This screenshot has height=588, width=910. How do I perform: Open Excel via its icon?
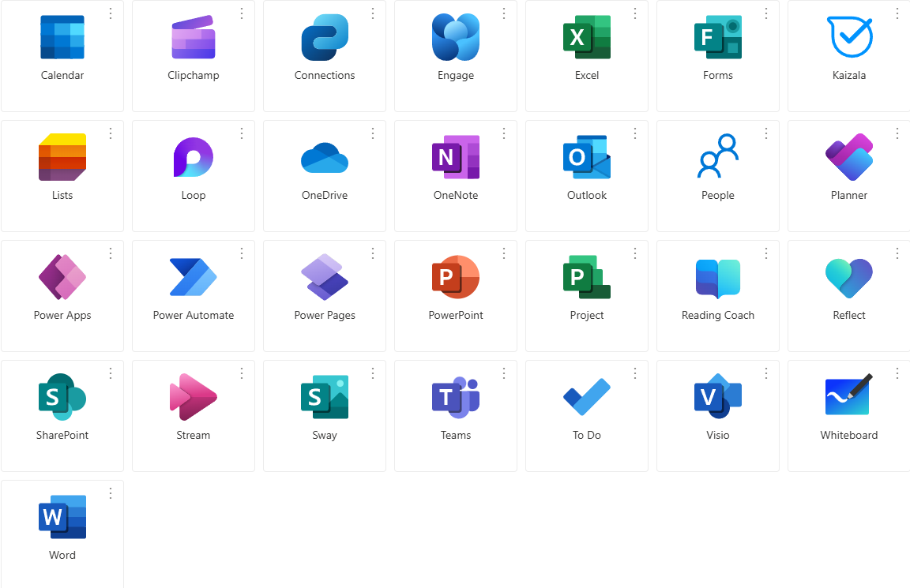pyautogui.click(x=587, y=37)
